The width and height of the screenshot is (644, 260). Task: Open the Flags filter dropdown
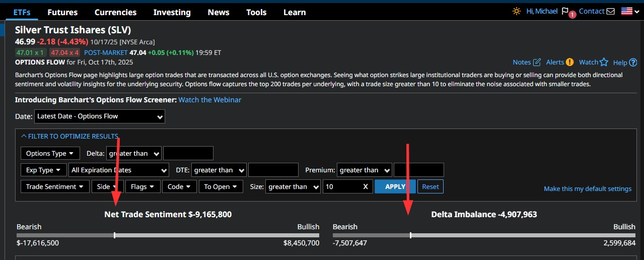coord(143,186)
